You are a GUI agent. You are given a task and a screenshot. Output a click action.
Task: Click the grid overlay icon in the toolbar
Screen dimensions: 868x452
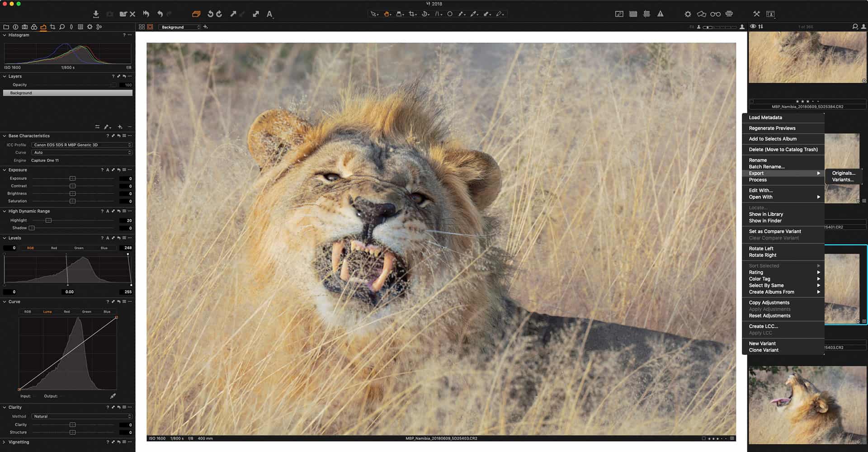pos(646,14)
